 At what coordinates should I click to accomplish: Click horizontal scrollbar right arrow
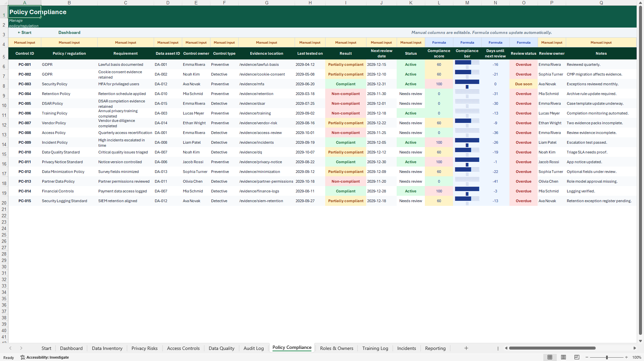pyautogui.click(x=635, y=348)
